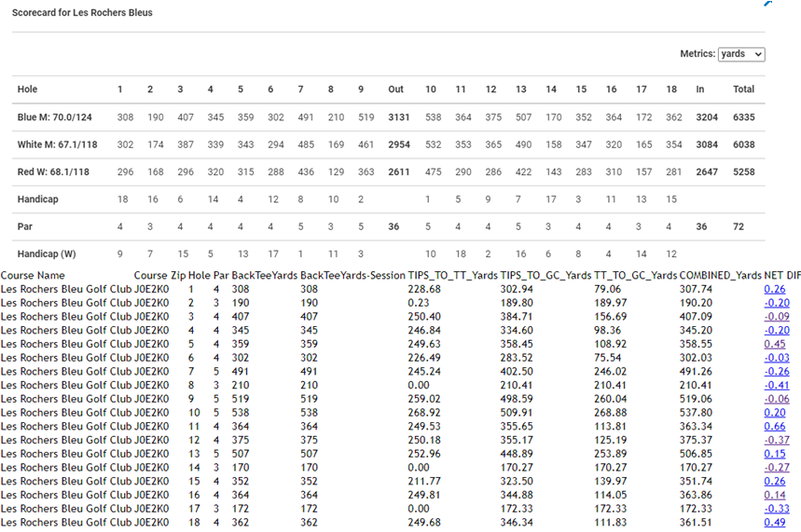
Task: Click the 'Red W: 68.1/118' row label
Action: click(x=53, y=172)
